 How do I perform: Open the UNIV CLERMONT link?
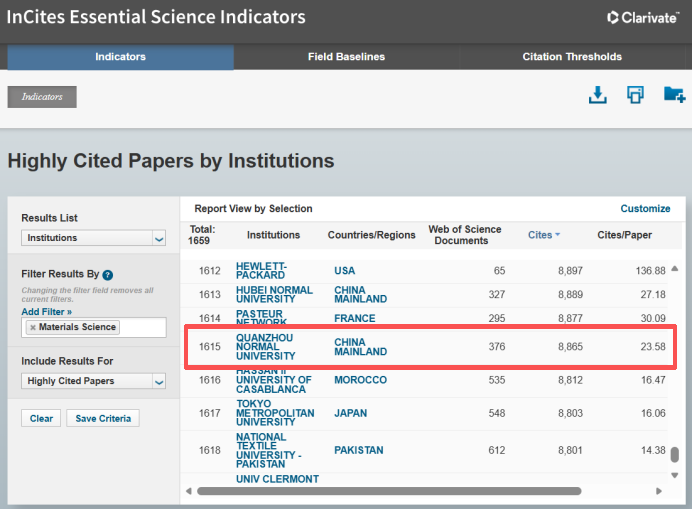coord(277,479)
